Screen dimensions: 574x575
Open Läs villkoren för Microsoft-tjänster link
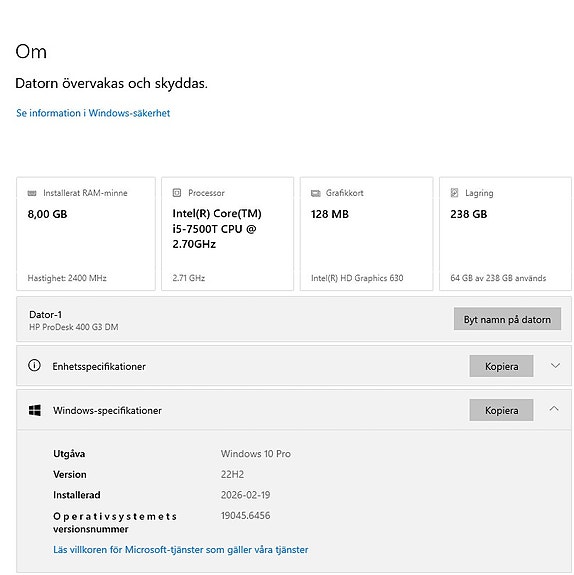[x=180, y=550]
